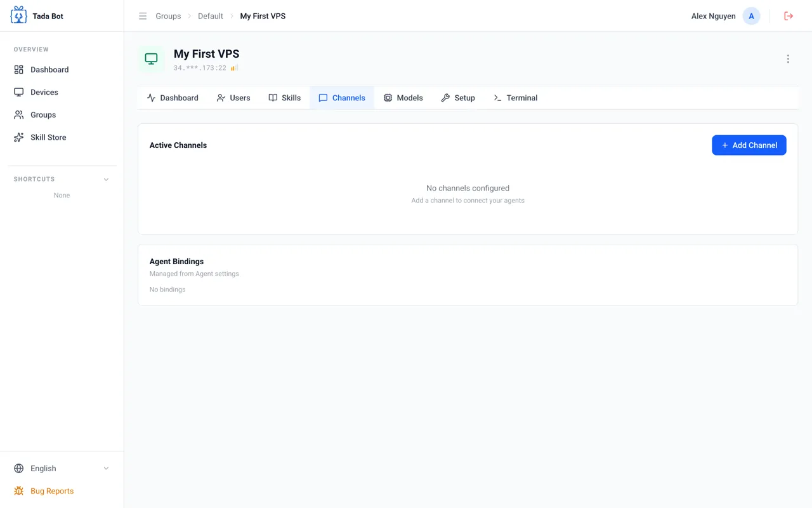This screenshot has width=812, height=508.
Task: Open the three-dot VPS options menu
Action: (788, 59)
